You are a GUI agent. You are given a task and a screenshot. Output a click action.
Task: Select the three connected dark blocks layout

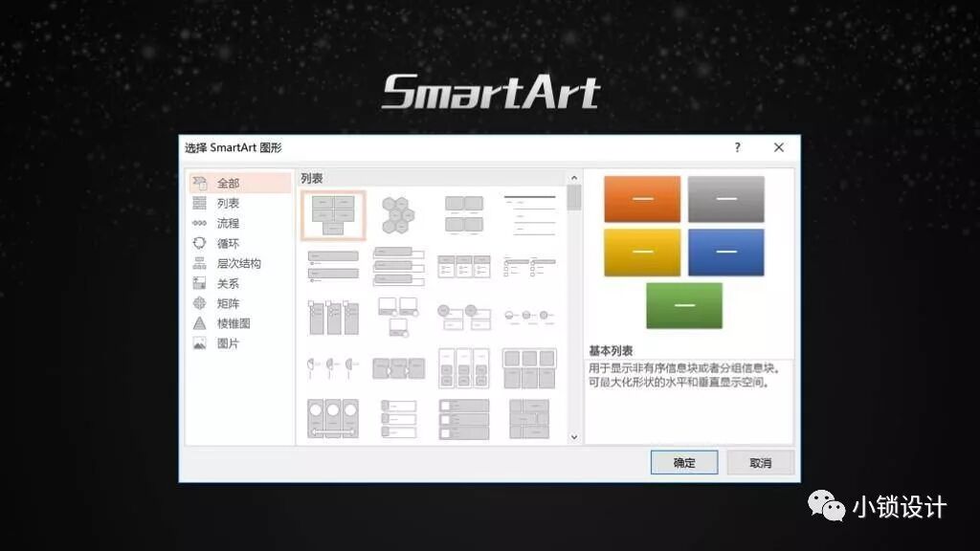398,368
